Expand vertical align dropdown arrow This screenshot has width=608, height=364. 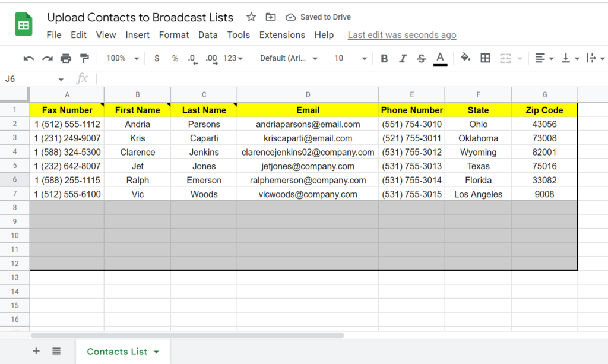577,59
